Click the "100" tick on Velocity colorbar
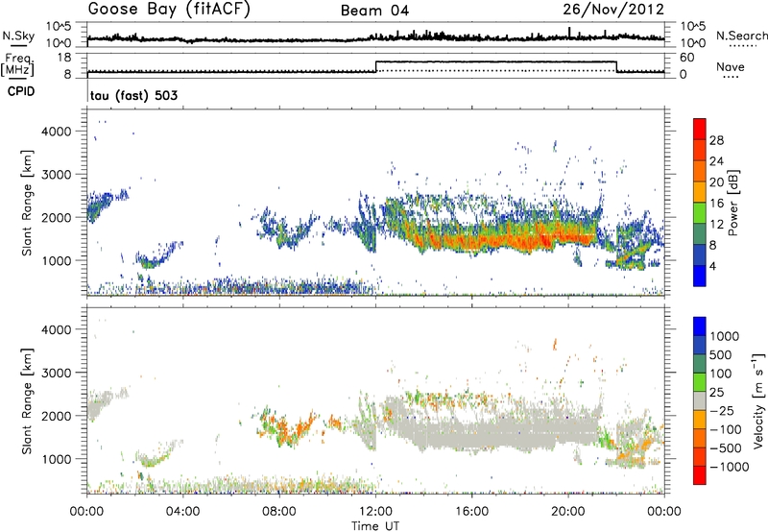768x532 pixels. (721, 374)
